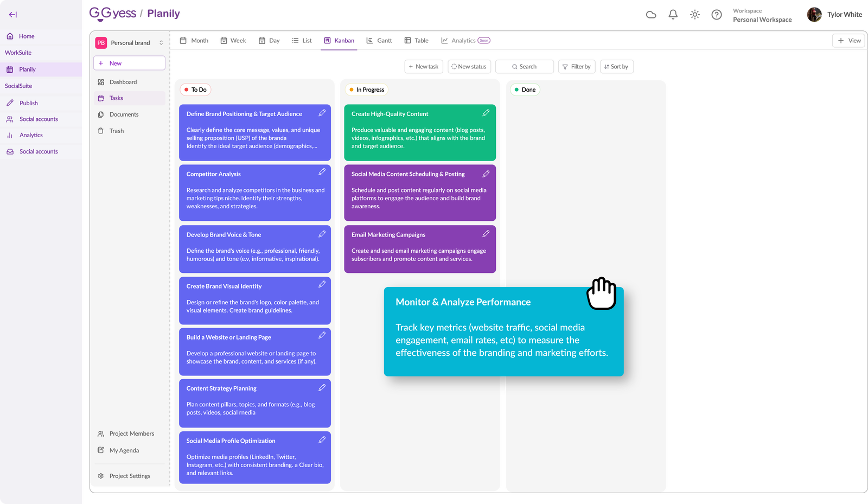Open the Filter by dropdown
Screen dimensions: 868x504
(x=577, y=67)
